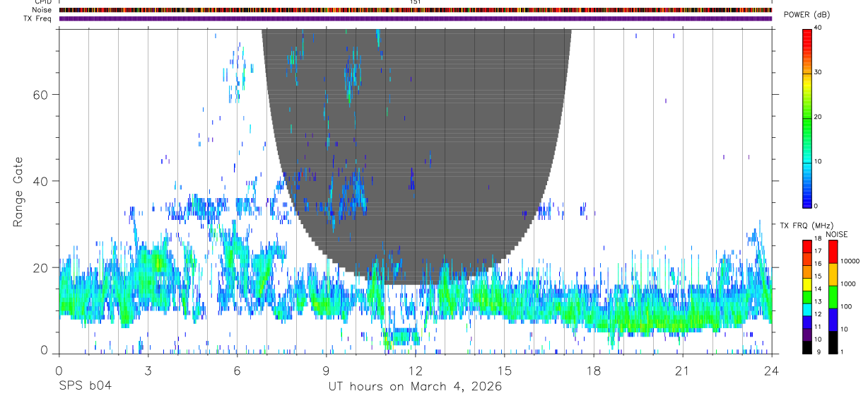Click the 'SPS b04' radar beam label
Screen dimensions: 868x401
[85, 387]
